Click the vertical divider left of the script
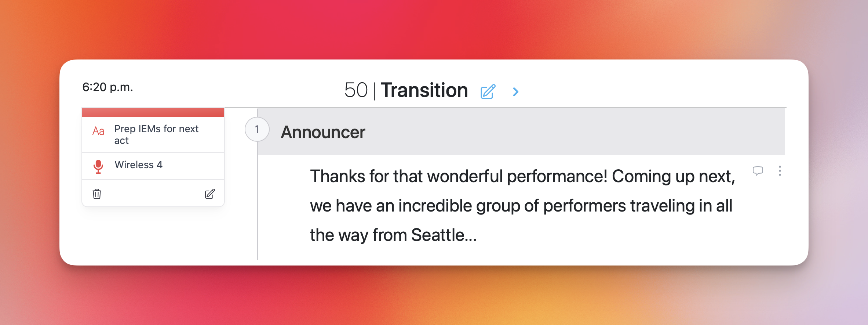 (258, 206)
